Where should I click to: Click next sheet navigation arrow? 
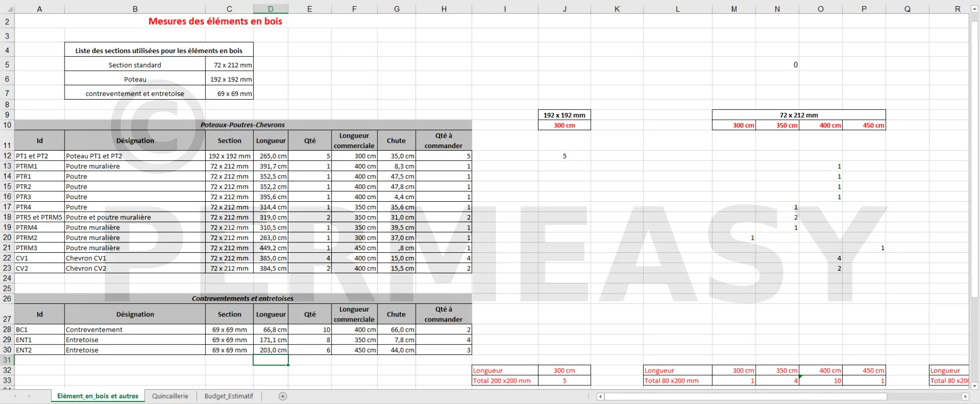(x=29, y=396)
